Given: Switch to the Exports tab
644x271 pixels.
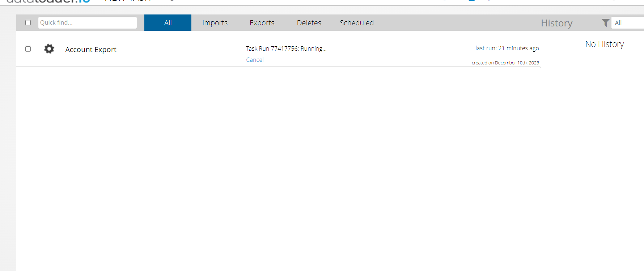Looking at the screenshot, I should coord(262,23).
